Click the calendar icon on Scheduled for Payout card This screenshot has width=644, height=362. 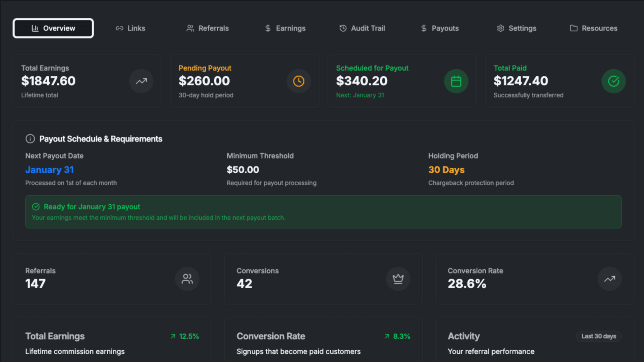[x=456, y=81]
